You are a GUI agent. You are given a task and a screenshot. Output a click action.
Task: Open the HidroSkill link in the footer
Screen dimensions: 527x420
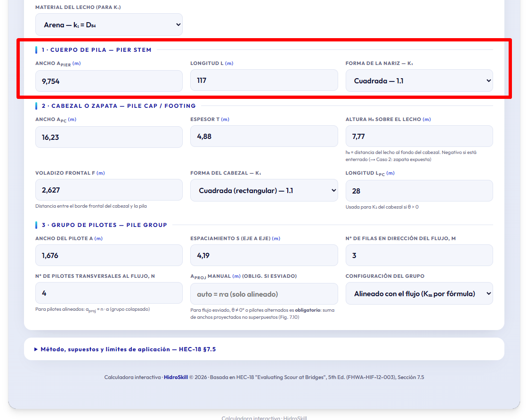[x=176, y=377]
